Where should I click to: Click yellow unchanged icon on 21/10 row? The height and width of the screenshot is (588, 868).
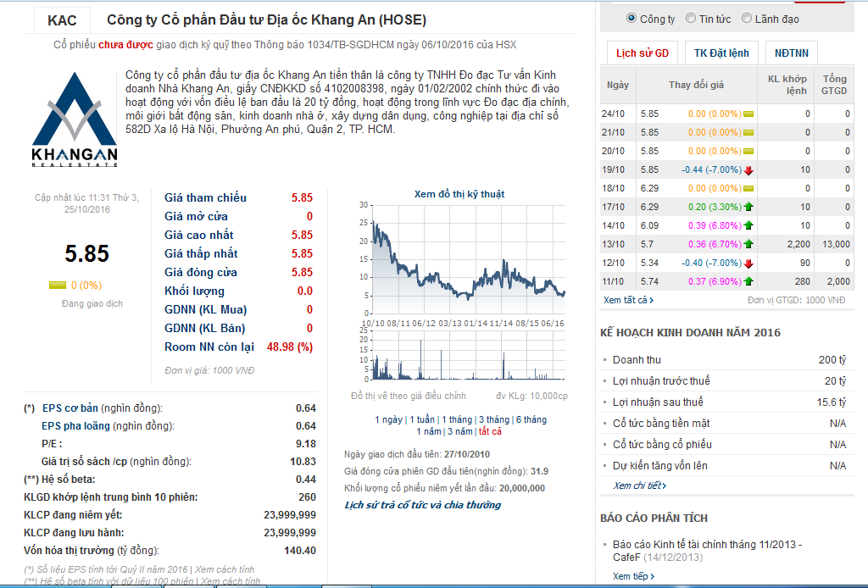click(748, 133)
